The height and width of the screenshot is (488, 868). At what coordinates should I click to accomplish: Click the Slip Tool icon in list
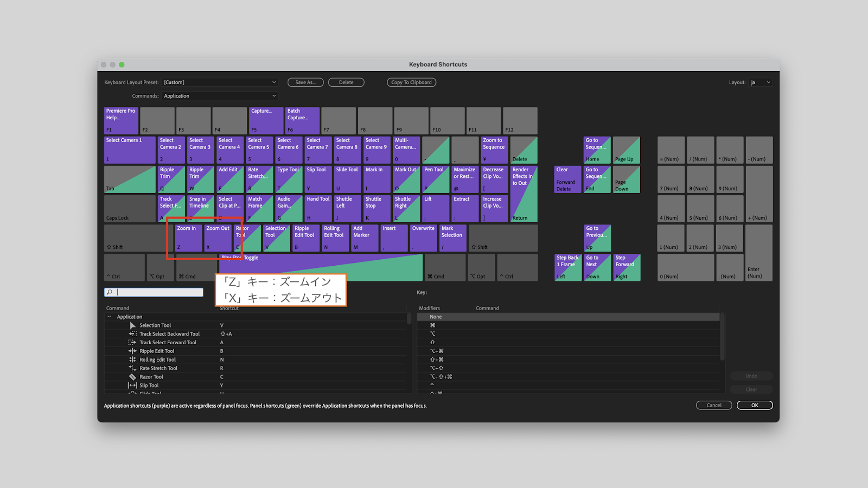click(x=132, y=386)
